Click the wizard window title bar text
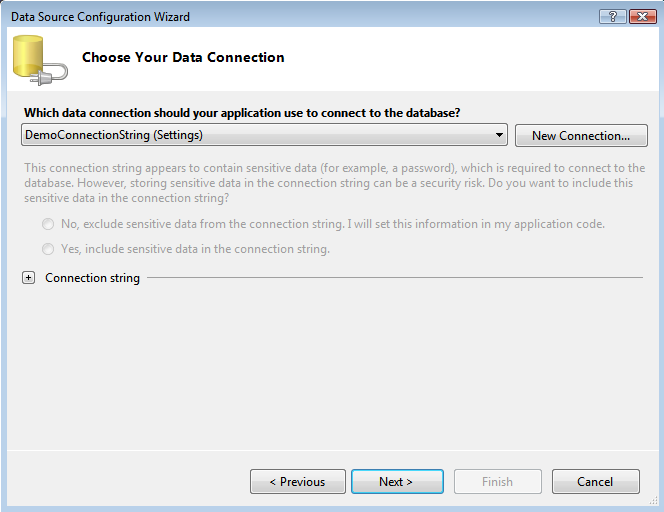Viewport: 664px width, 512px height. point(100,17)
